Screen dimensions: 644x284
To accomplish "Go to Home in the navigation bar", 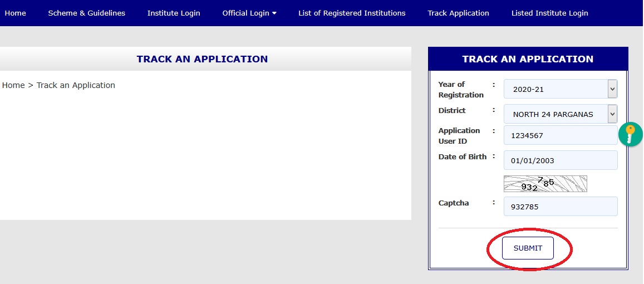I will 15,13.
